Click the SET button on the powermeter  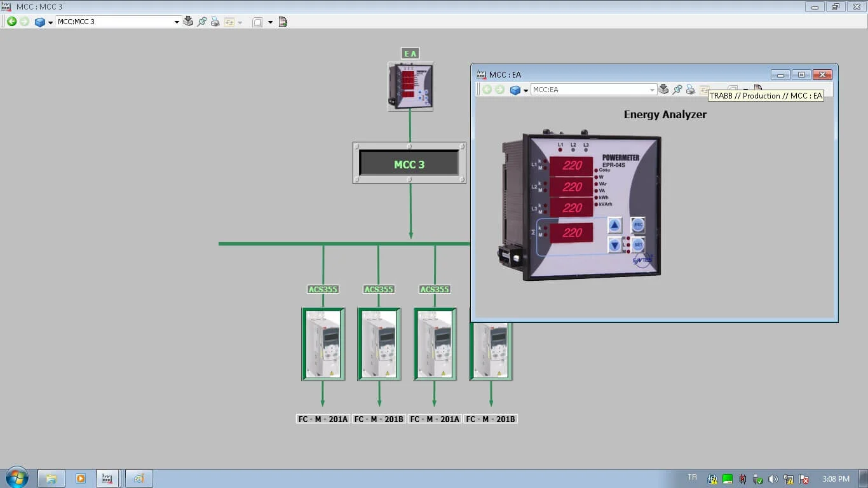pos(638,245)
